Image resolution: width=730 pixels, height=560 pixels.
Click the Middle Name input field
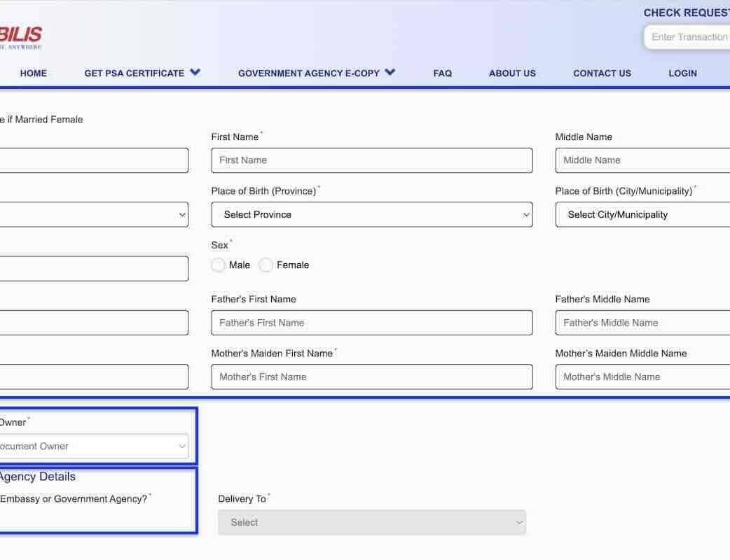click(x=642, y=160)
